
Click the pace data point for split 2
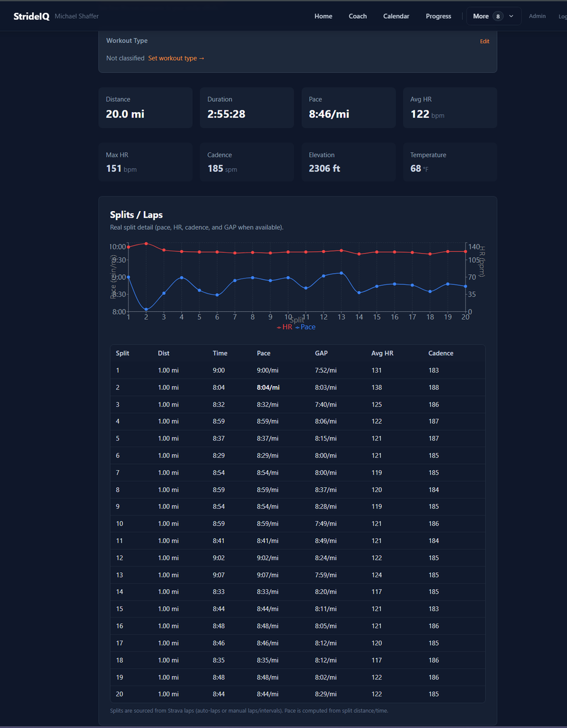pyautogui.click(x=145, y=309)
